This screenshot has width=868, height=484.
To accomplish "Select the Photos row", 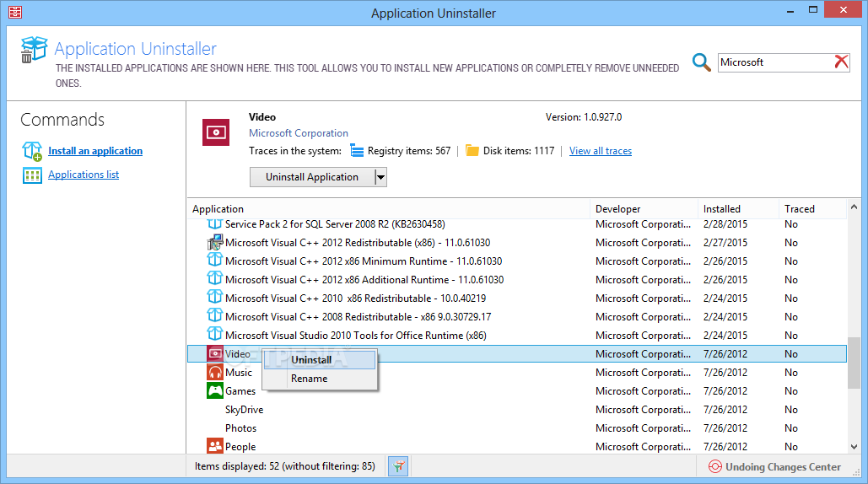I will (517, 428).
